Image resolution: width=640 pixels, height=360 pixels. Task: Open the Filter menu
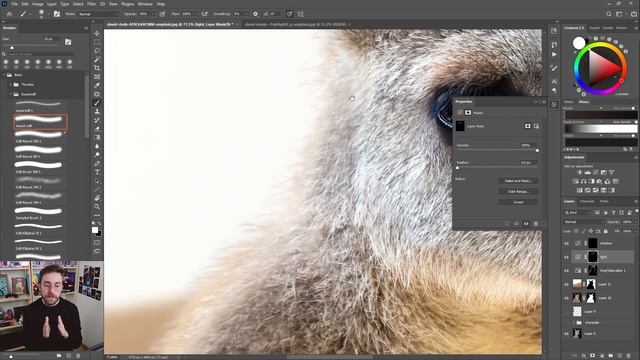coord(91,4)
